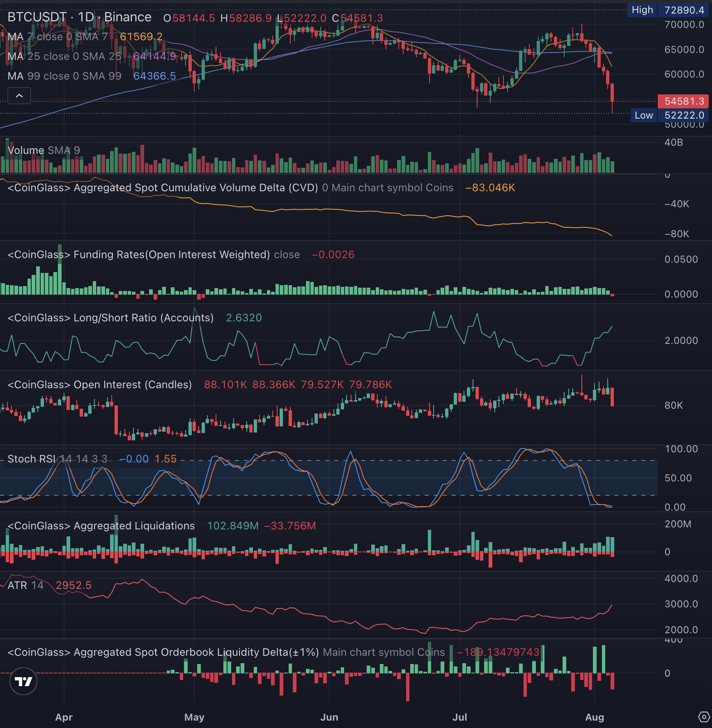Click the Jun date on time axis
Viewport: 712px width, 728px height.
coord(329,717)
